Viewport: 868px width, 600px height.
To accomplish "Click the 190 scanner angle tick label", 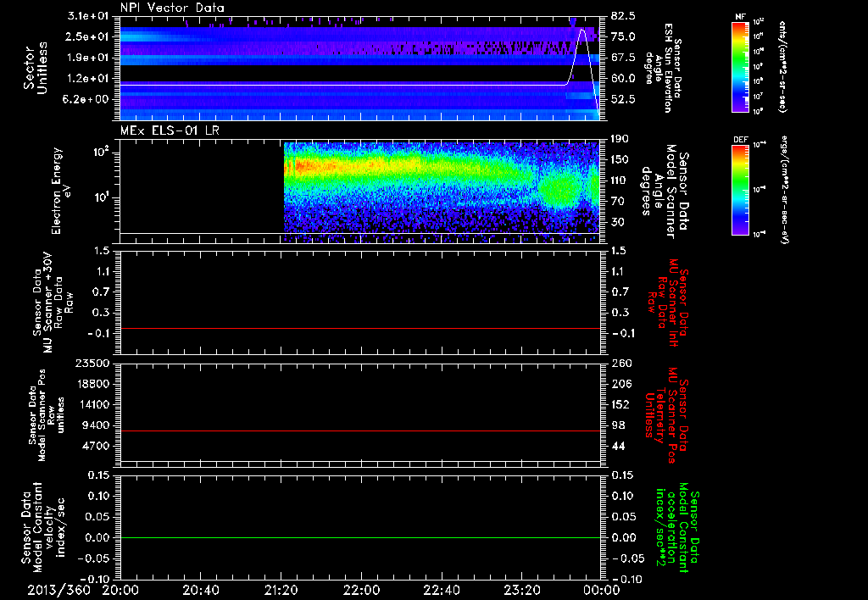I will click(x=620, y=138).
